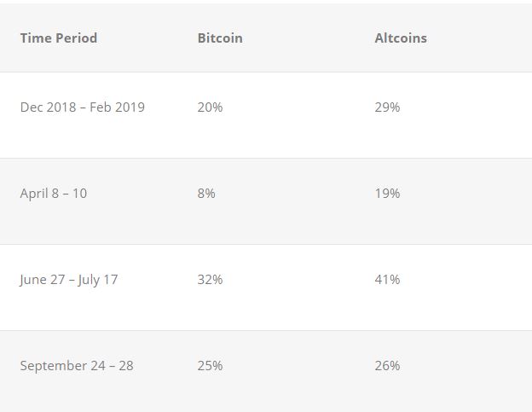Click the word Dec in first row
Image resolution: width=532 pixels, height=412 pixels.
click(x=32, y=107)
